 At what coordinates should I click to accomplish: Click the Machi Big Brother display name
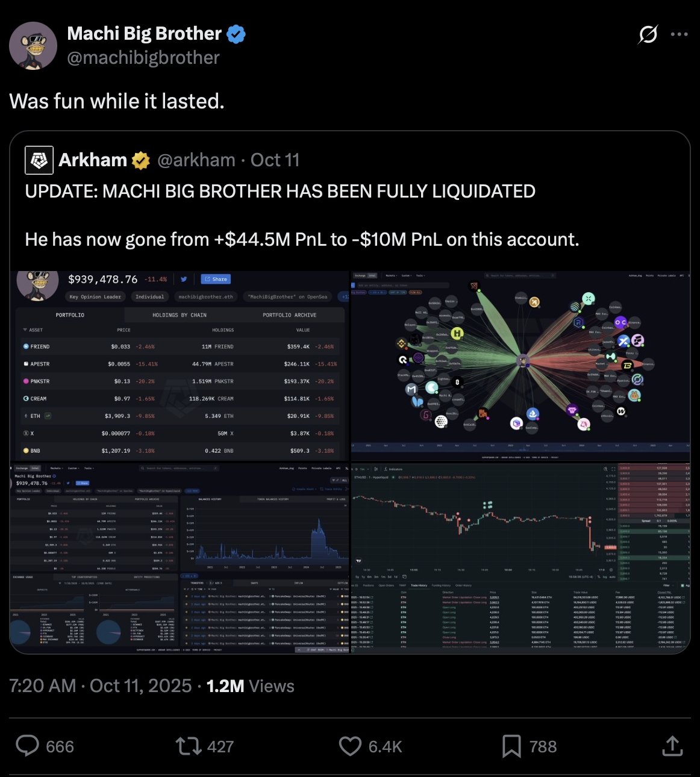(145, 34)
